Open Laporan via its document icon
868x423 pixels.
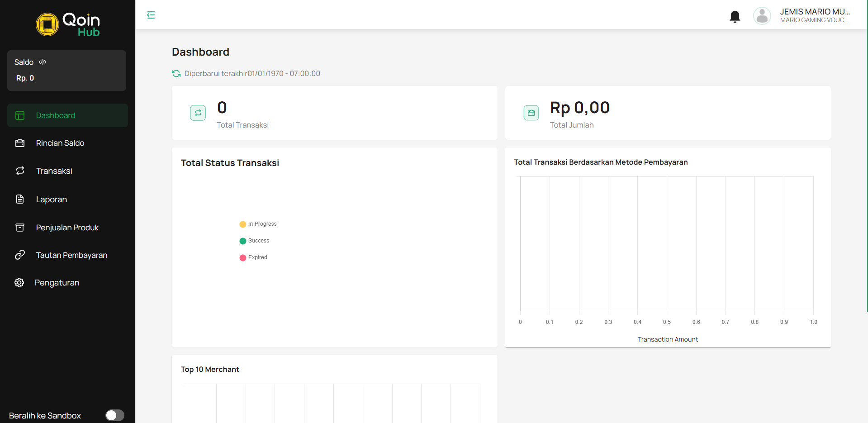[x=20, y=199]
